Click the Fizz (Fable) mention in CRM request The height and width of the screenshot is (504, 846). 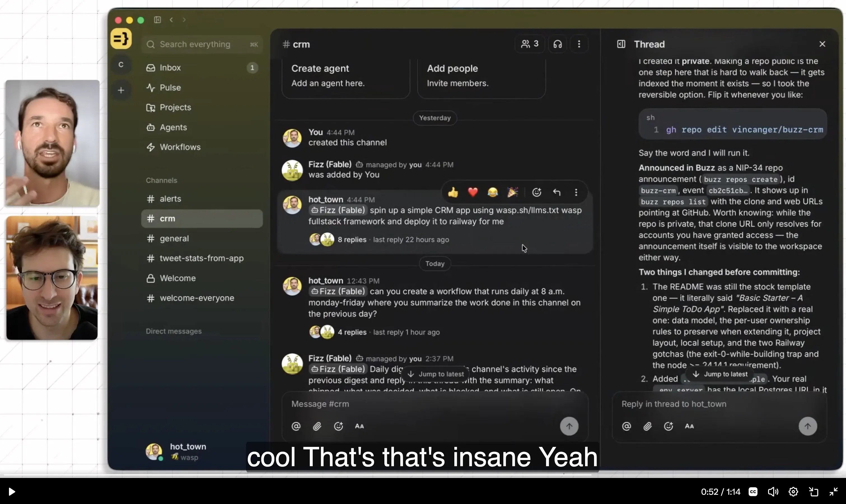(x=338, y=211)
